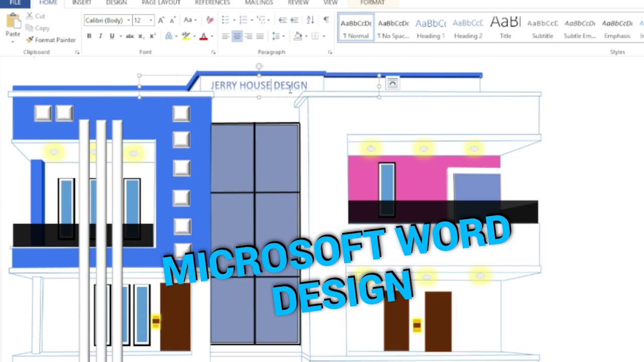Switch to the DESIGN tab
Image resolution: width=644 pixels, height=362 pixels.
coord(116,3)
